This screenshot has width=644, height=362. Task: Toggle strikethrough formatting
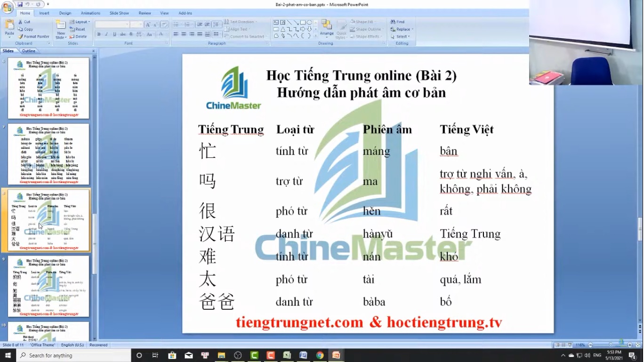[122, 34]
